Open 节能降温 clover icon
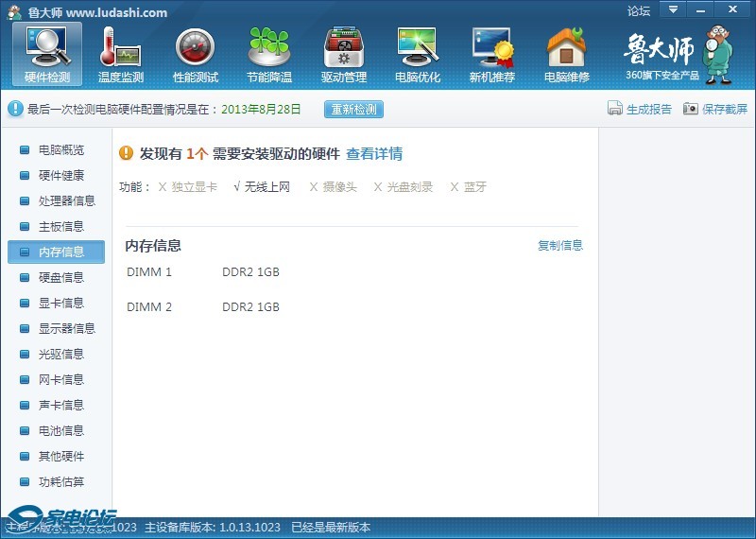 point(269,53)
